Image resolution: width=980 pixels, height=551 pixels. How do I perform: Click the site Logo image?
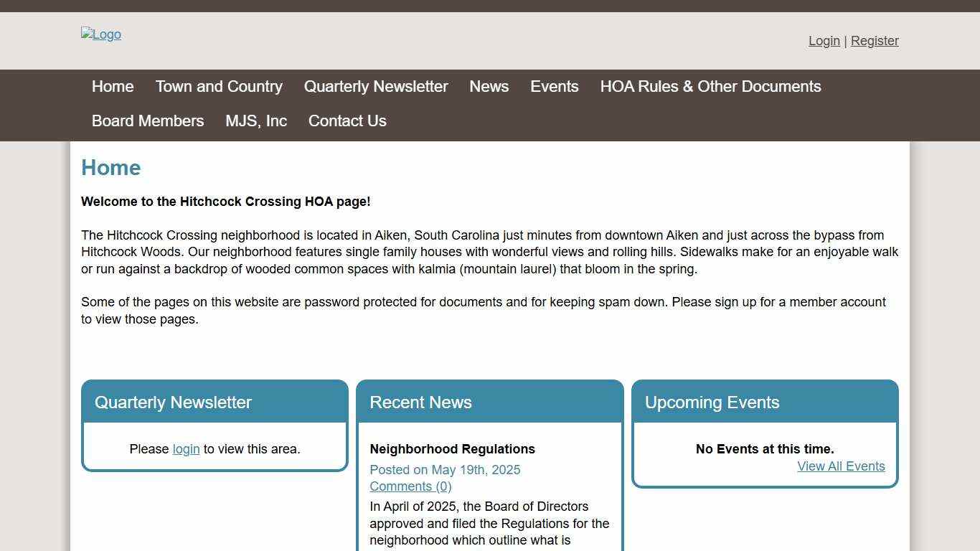click(x=101, y=34)
